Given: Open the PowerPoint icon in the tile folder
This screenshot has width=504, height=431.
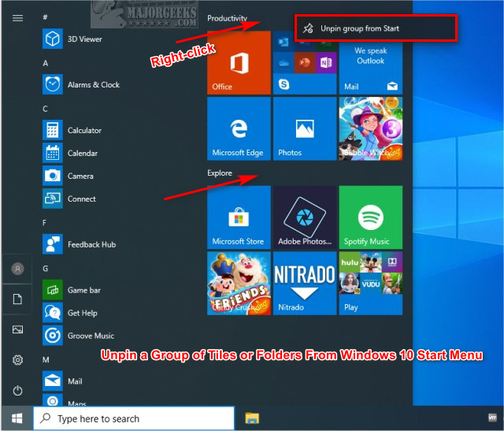Looking at the screenshot, I should [x=305, y=62].
